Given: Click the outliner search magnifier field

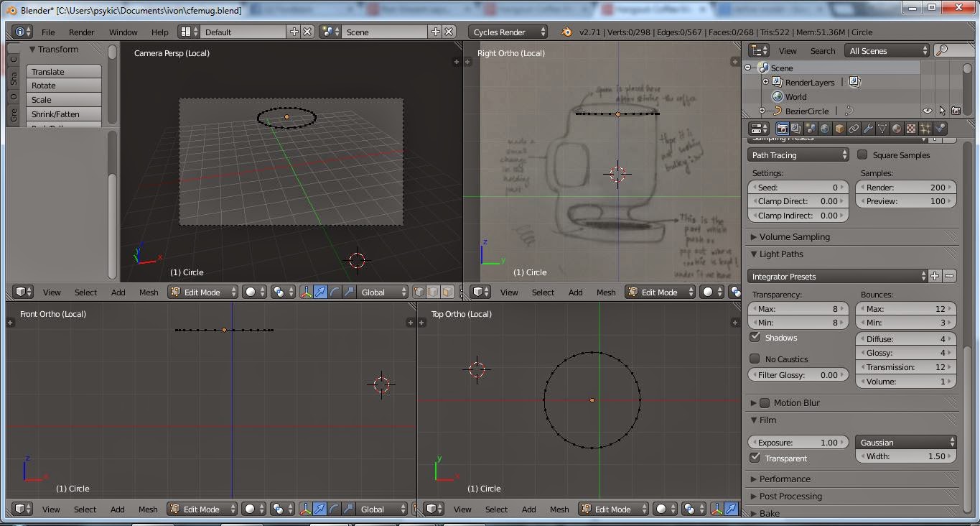Looking at the screenshot, I should [x=953, y=50].
